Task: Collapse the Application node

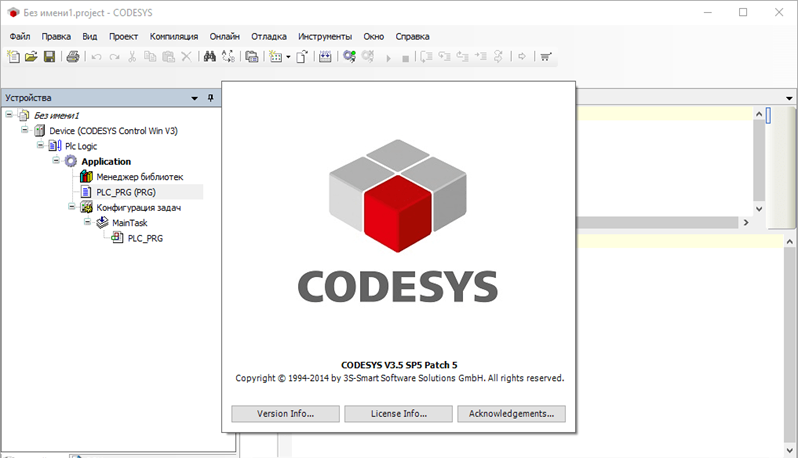Action: 56,160
